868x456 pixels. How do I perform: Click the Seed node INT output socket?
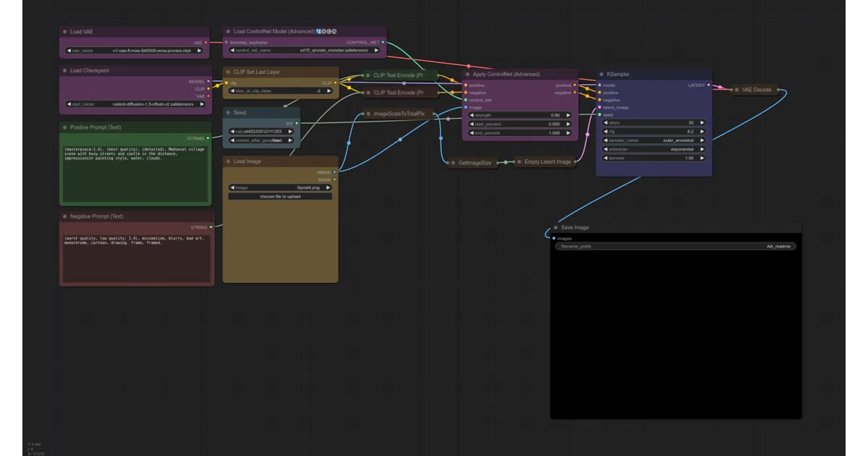coord(297,124)
